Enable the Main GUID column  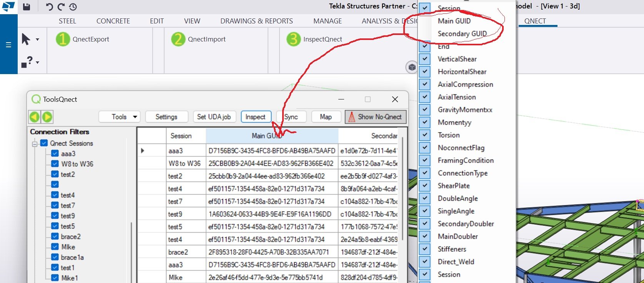tap(454, 21)
